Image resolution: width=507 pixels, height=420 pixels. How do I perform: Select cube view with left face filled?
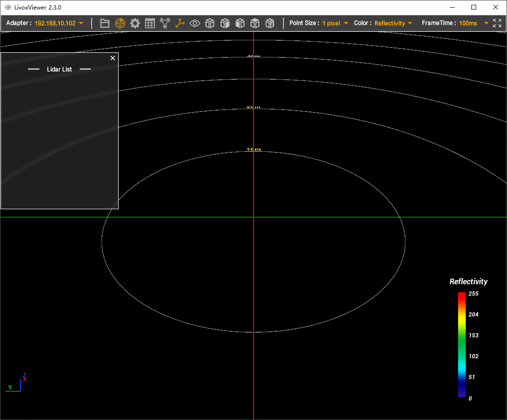(240, 23)
